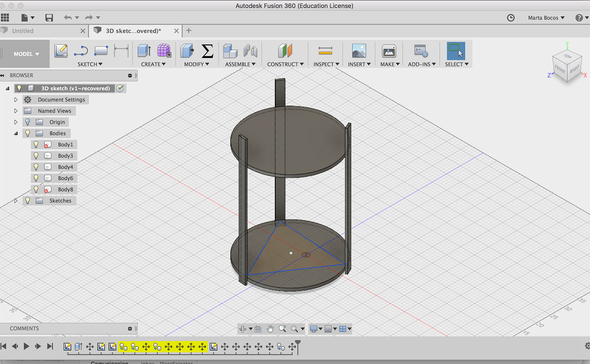Toggle visibility of the Sketches folder
Image resolution: width=590 pixels, height=364 pixels.
pyautogui.click(x=28, y=201)
